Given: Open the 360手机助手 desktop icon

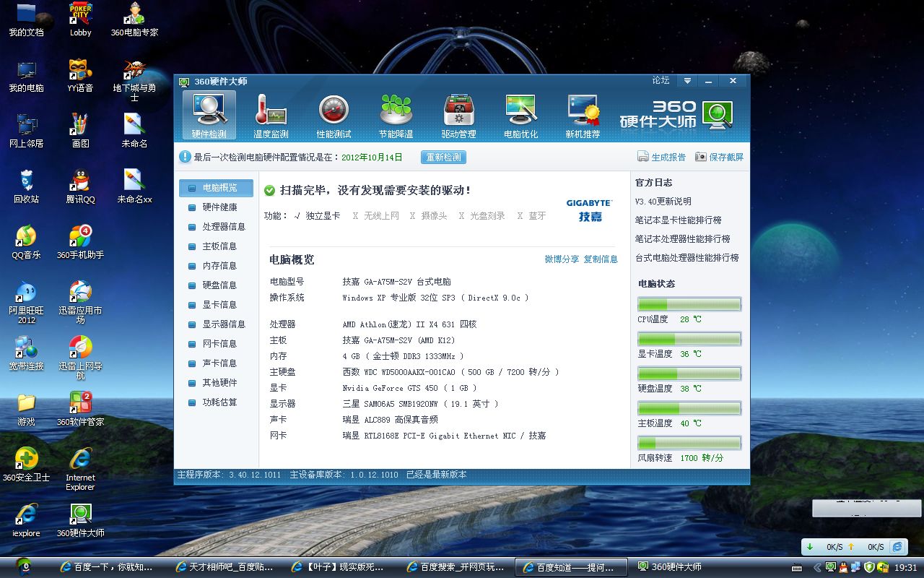Looking at the screenshot, I should point(80,242).
